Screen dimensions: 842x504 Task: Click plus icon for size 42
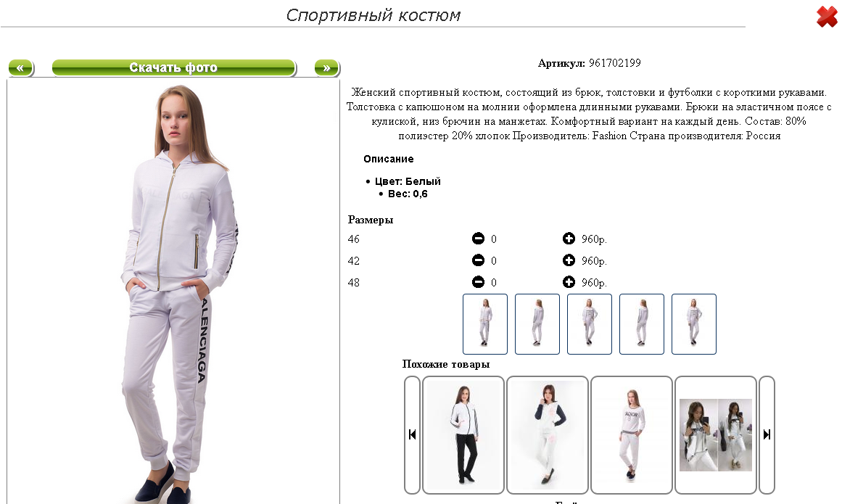[569, 260]
